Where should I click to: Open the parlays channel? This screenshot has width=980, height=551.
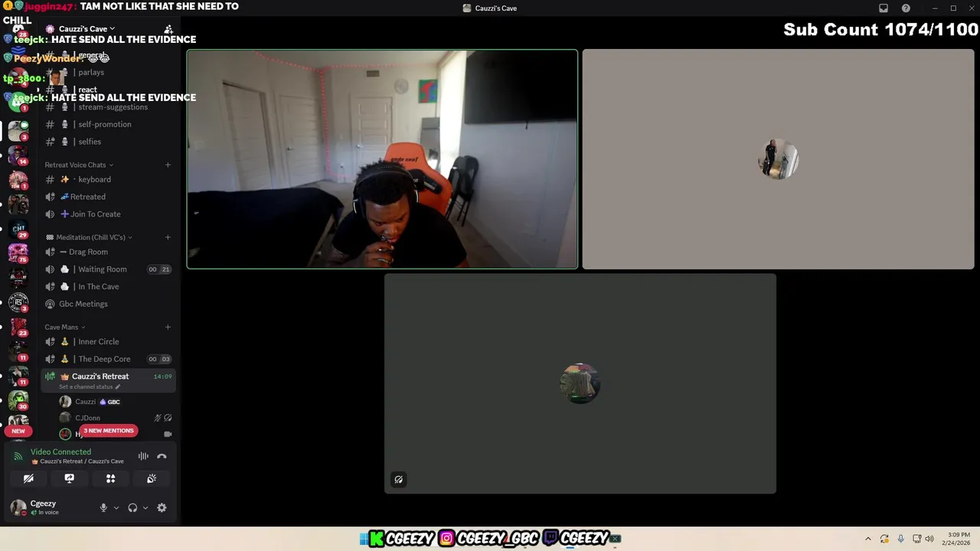click(x=108, y=72)
